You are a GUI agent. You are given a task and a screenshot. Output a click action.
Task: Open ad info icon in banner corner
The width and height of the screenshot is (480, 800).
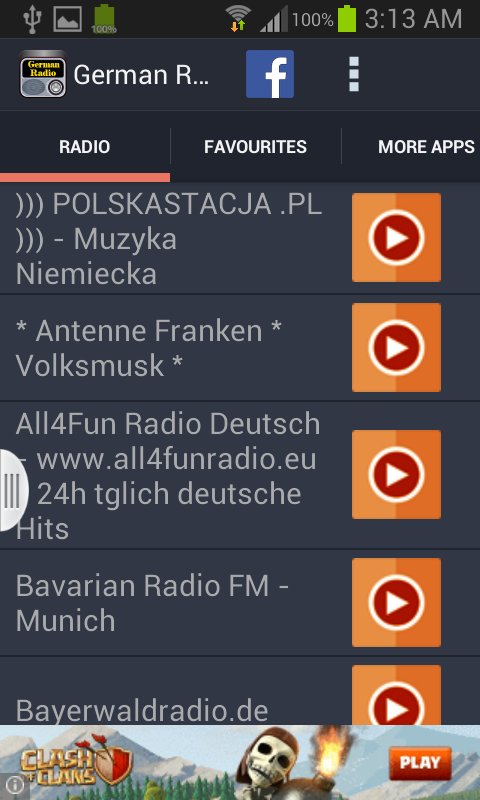coord(14,786)
